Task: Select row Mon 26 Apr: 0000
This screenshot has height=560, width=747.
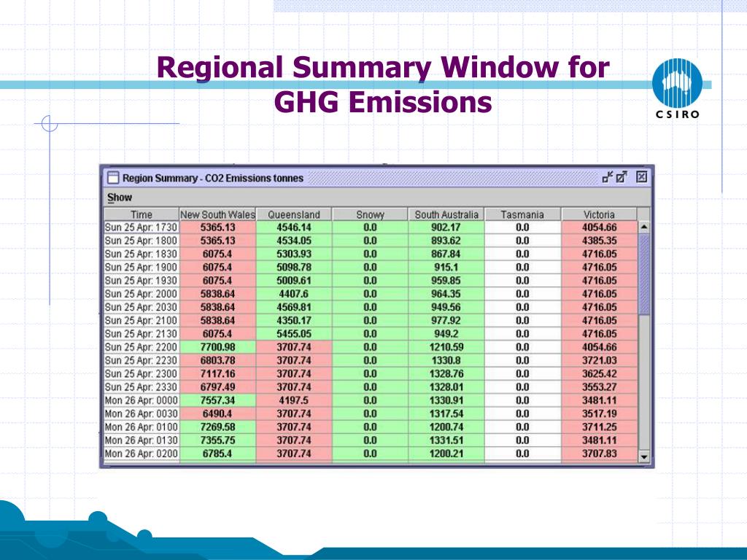Action: point(371,400)
